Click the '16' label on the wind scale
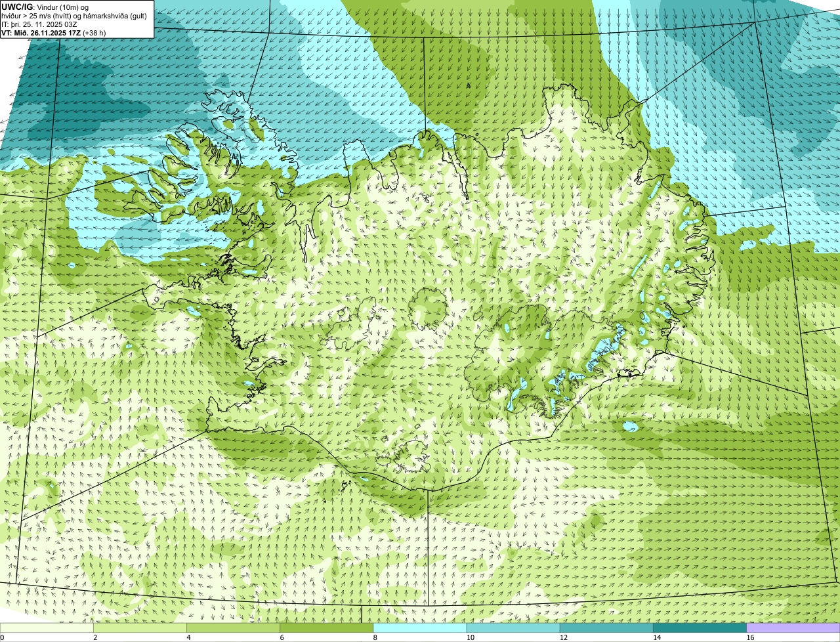 coord(750,637)
